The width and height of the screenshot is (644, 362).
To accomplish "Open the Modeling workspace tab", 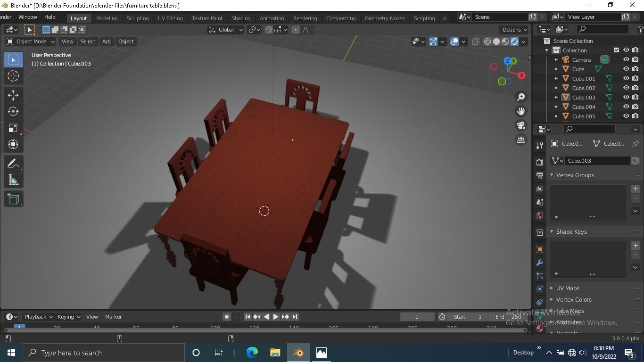I will click(107, 18).
